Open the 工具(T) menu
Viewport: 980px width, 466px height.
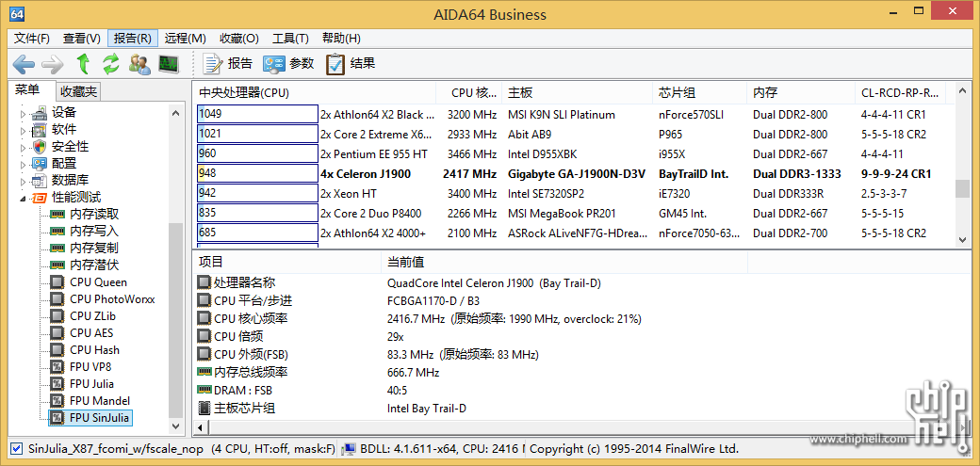pyautogui.click(x=290, y=38)
